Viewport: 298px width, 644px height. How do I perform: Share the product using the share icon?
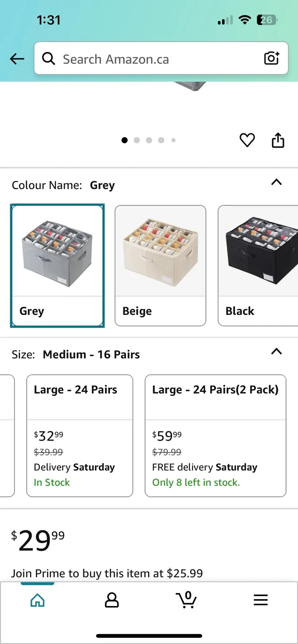click(x=278, y=140)
